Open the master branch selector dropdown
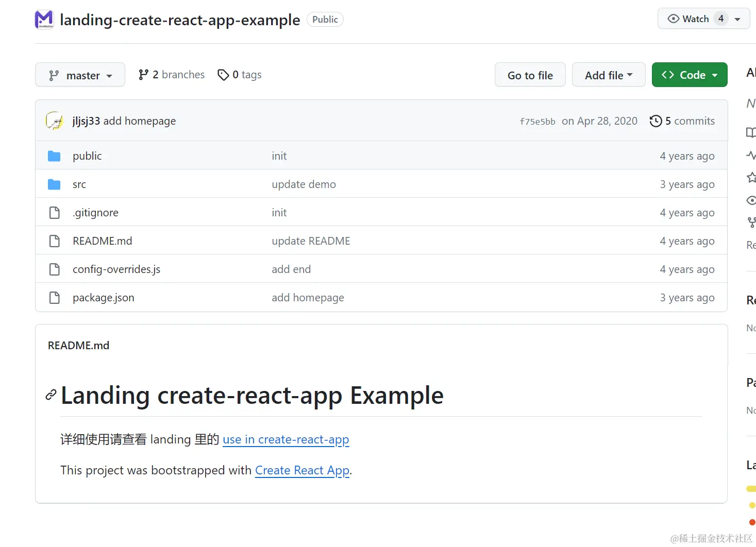Viewport: 756px width, 547px height. point(80,75)
